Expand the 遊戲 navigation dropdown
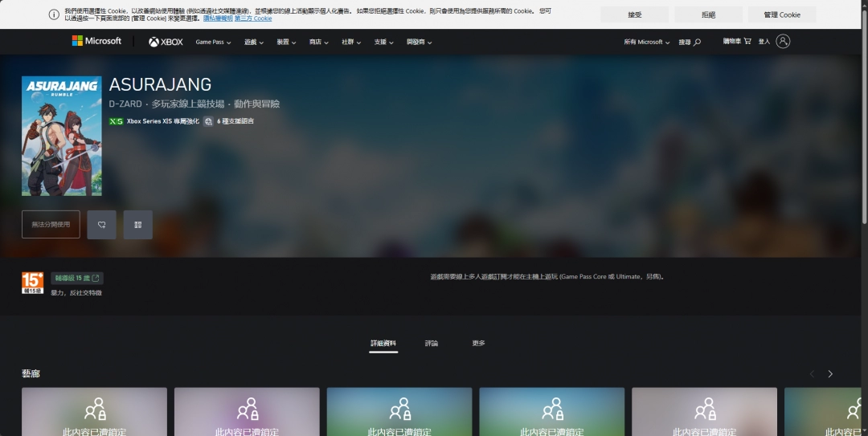 pyautogui.click(x=254, y=42)
